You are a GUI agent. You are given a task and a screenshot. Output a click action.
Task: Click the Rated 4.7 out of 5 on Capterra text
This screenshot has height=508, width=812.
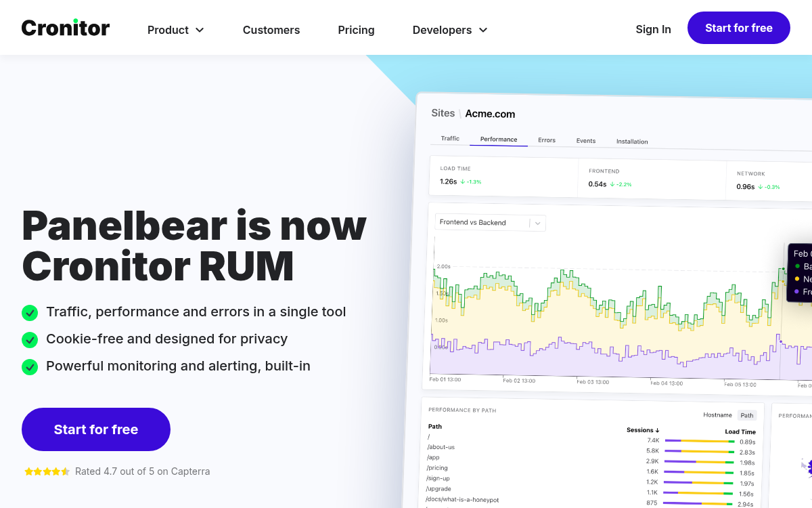[x=143, y=471]
